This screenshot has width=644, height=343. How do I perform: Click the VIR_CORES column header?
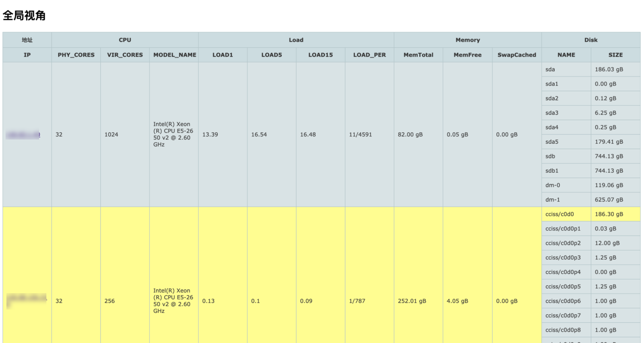[125, 55]
